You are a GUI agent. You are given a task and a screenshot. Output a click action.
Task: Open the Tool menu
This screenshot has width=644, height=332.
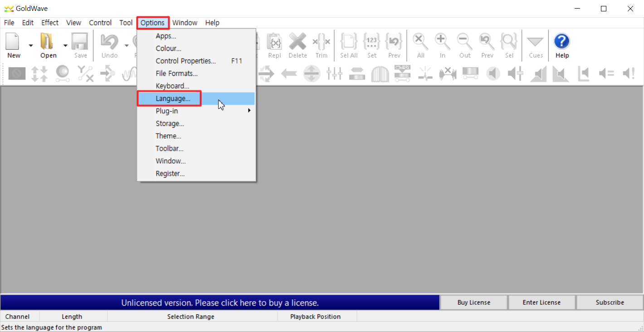126,23
